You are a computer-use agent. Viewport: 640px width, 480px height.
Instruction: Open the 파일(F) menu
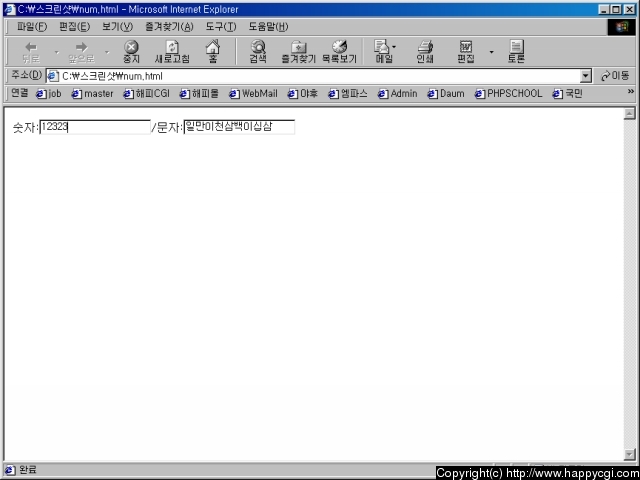coord(32,27)
